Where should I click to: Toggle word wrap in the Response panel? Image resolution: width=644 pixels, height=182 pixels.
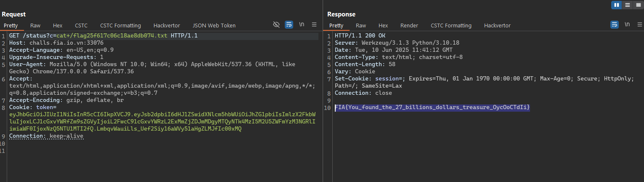(615, 25)
